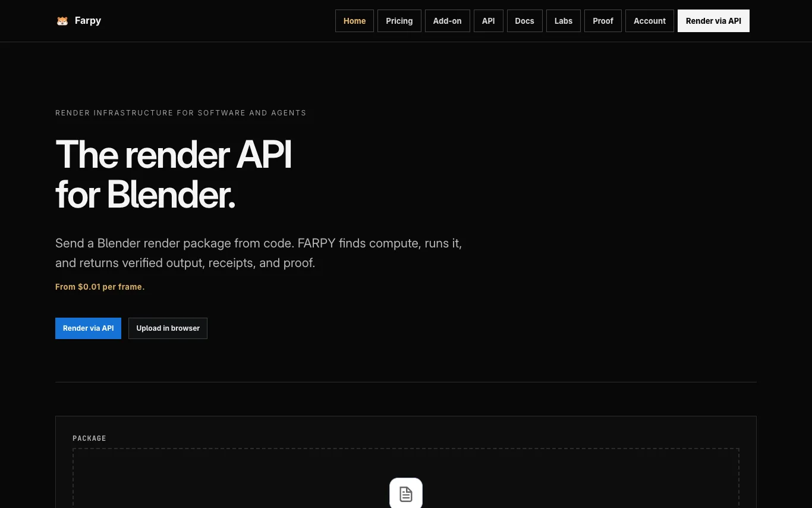Choose Upload in browser
812x508 pixels.
[x=168, y=328]
